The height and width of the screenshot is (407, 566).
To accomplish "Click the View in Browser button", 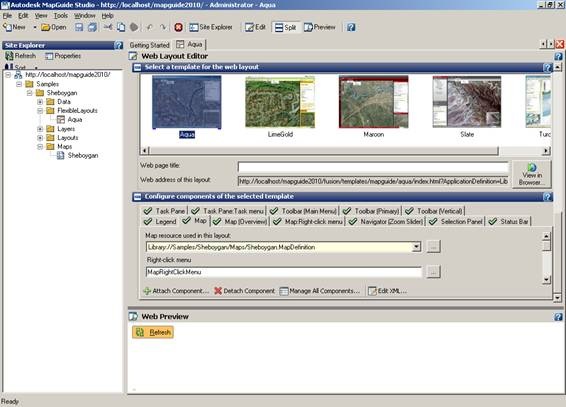I will (x=531, y=174).
